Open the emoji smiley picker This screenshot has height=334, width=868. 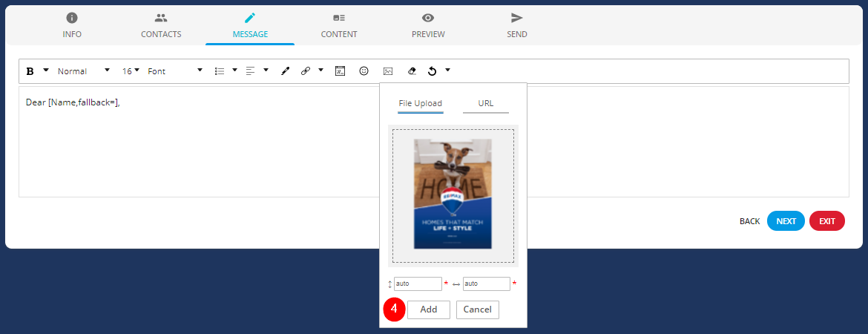click(364, 71)
